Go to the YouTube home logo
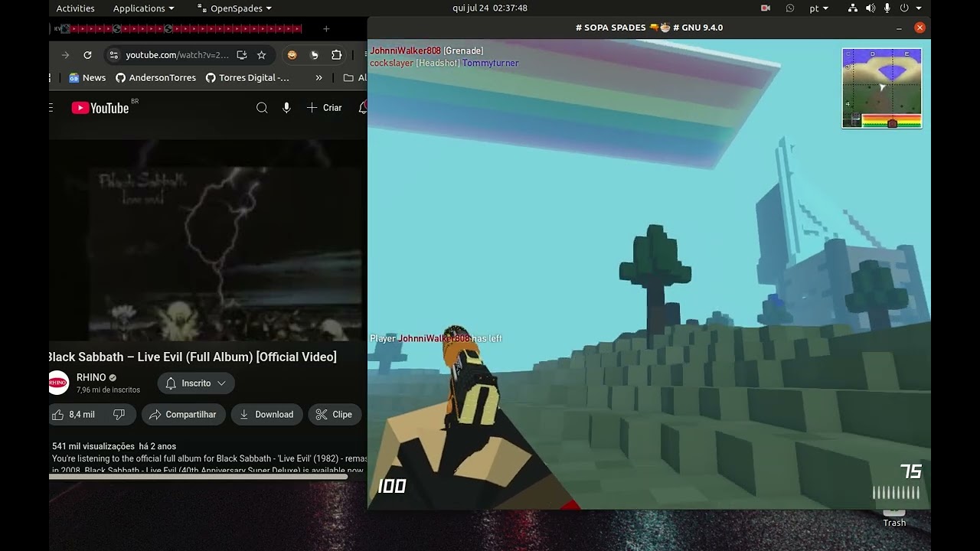This screenshot has height=551, width=980. (100, 108)
